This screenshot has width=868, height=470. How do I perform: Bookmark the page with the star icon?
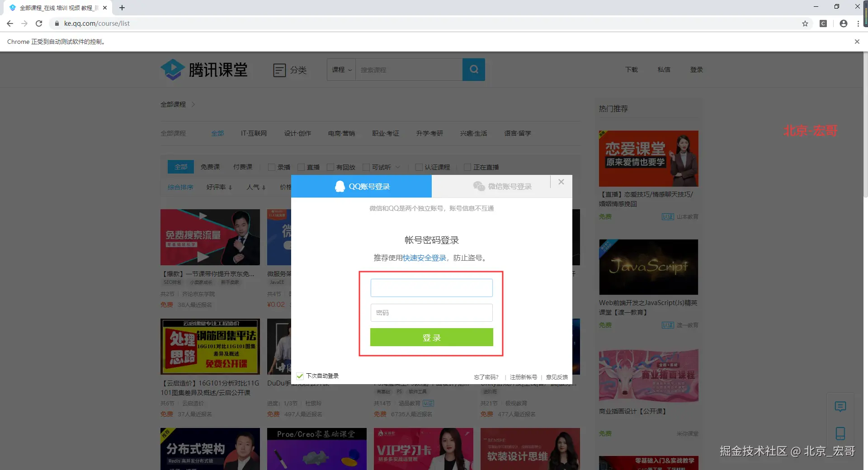805,23
